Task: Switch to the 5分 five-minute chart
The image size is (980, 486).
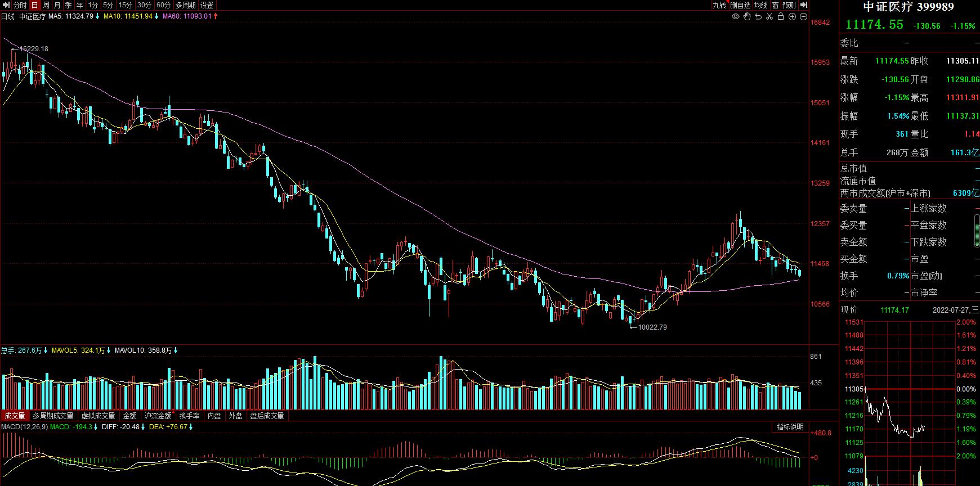Action: pyautogui.click(x=108, y=5)
